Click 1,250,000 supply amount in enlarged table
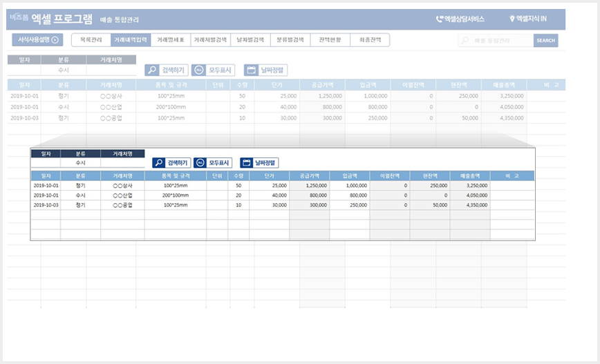The height and width of the screenshot is (364, 600). pyautogui.click(x=310, y=185)
